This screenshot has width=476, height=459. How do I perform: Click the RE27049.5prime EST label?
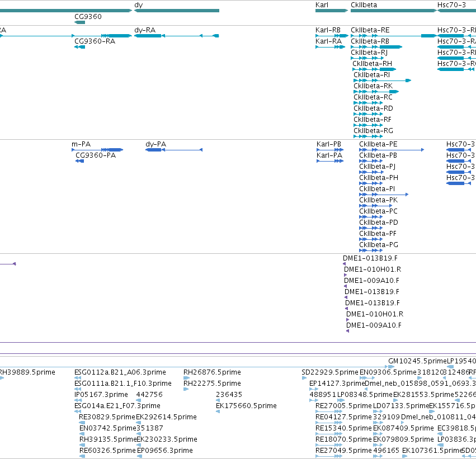(x=343, y=451)
